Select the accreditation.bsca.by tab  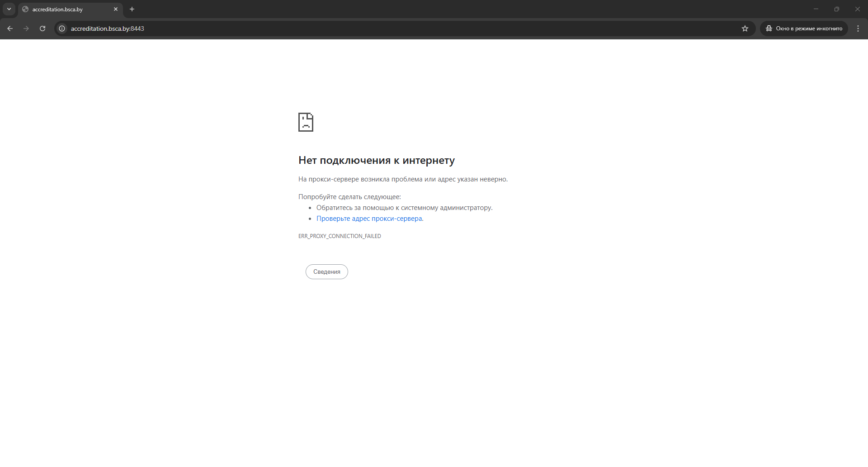point(63,10)
